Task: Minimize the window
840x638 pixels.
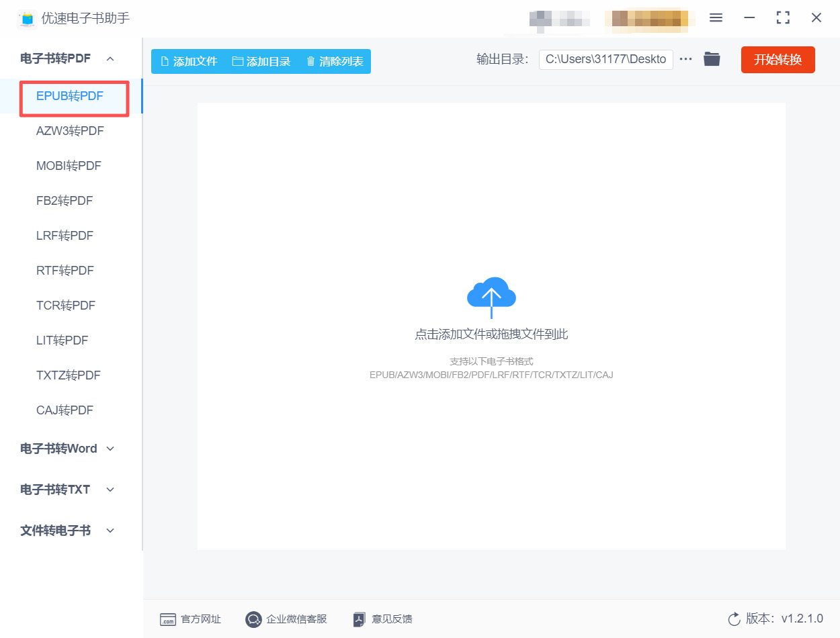Action: coord(749,18)
